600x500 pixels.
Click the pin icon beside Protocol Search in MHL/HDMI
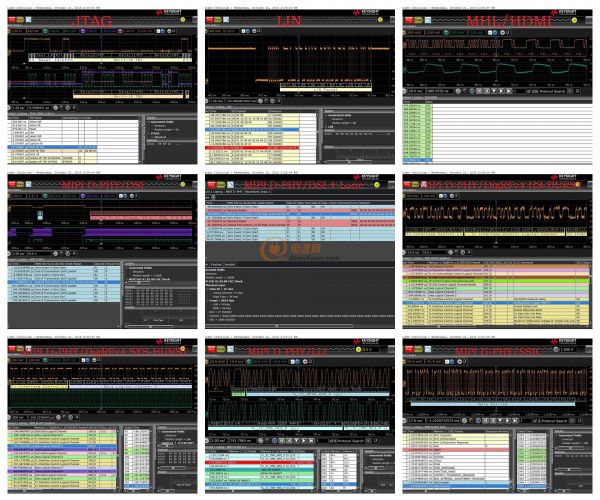tap(578, 91)
